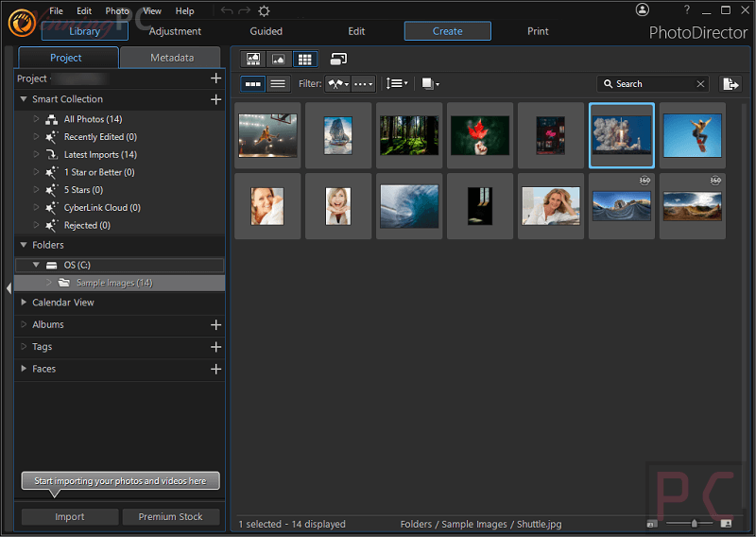Click the export/share icon

pos(730,84)
